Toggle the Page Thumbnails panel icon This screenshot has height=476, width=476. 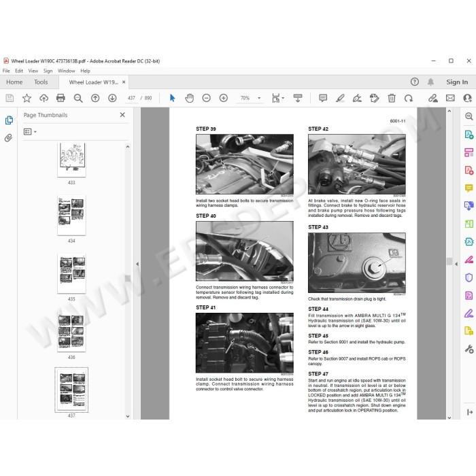click(x=9, y=120)
